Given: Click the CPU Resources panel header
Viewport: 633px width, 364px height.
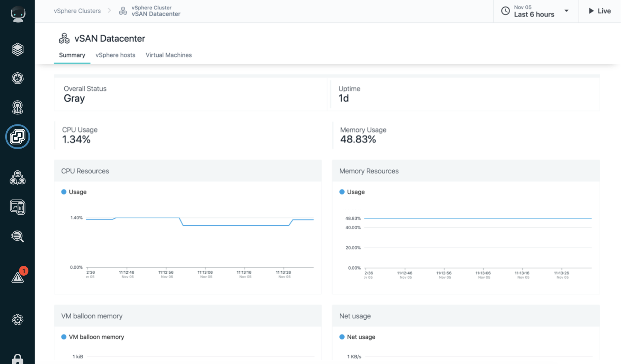Looking at the screenshot, I should (188, 171).
